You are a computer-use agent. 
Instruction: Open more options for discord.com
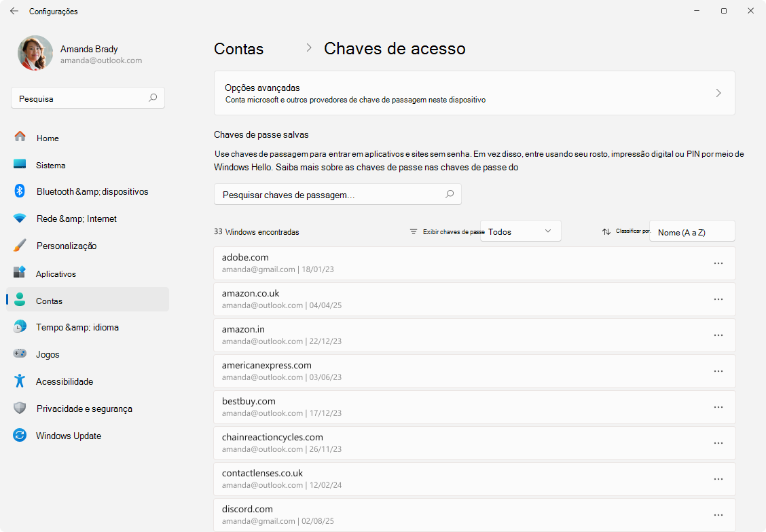coord(718,515)
